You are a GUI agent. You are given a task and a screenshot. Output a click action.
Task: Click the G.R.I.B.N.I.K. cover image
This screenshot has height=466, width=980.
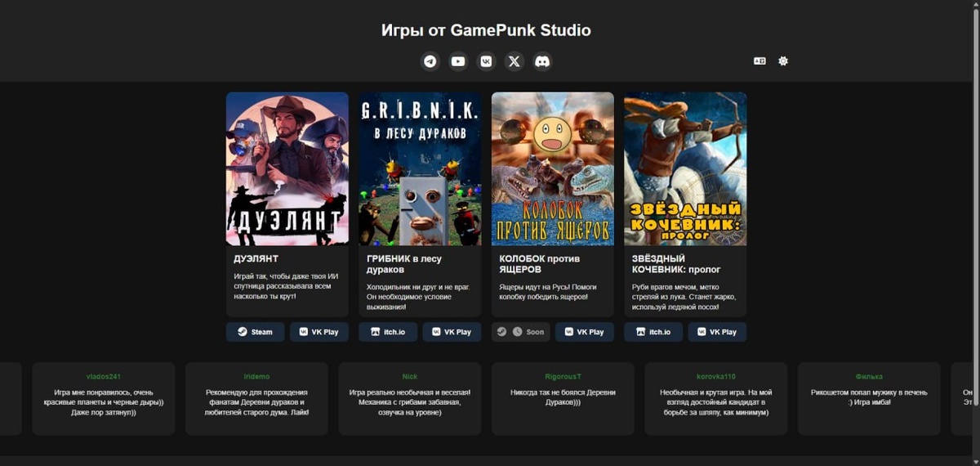(x=420, y=168)
